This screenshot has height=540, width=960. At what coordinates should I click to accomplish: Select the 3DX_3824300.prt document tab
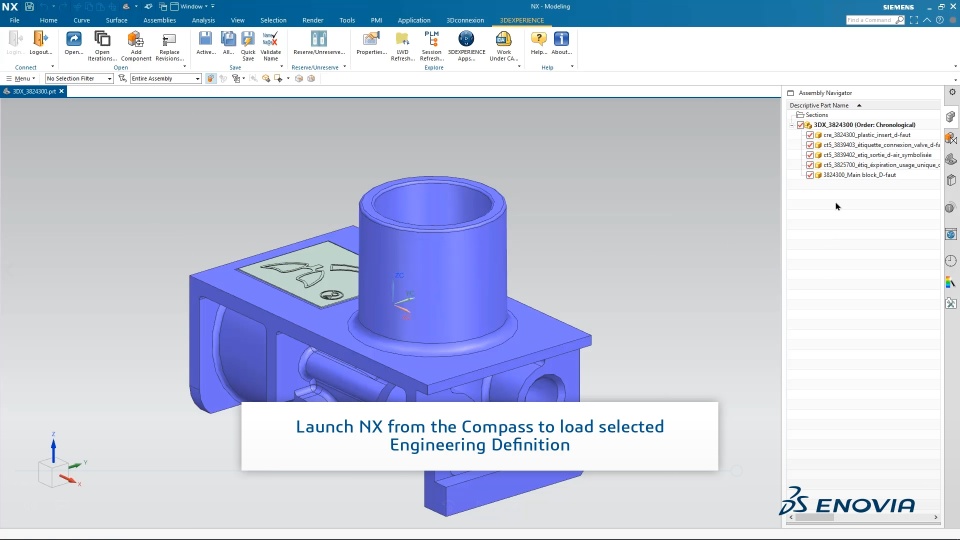click(31, 91)
